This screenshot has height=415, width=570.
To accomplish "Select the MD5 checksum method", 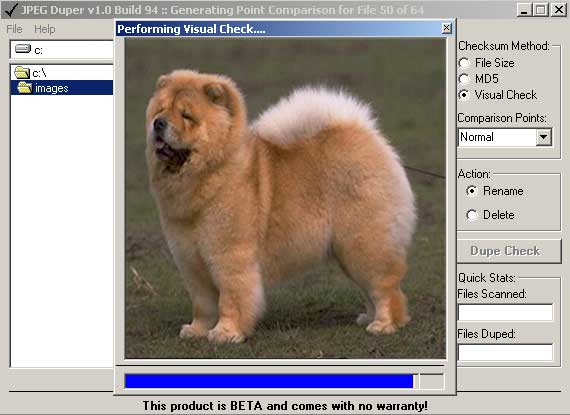I will (464, 79).
